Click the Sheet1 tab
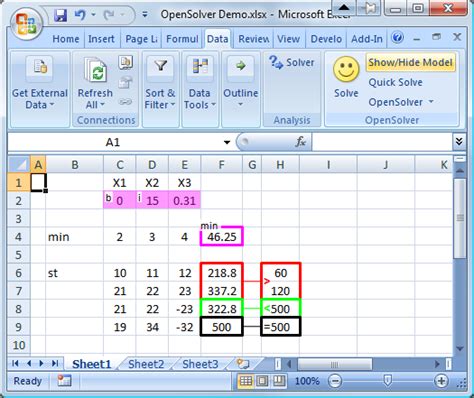 (x=91, y=364)
